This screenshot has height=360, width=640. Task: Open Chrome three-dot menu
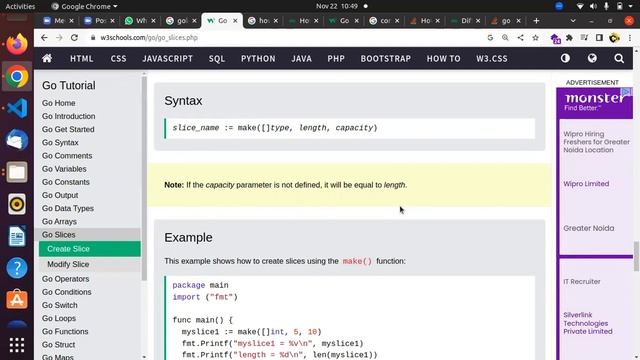pyautogui.click(x=630, y=38)
